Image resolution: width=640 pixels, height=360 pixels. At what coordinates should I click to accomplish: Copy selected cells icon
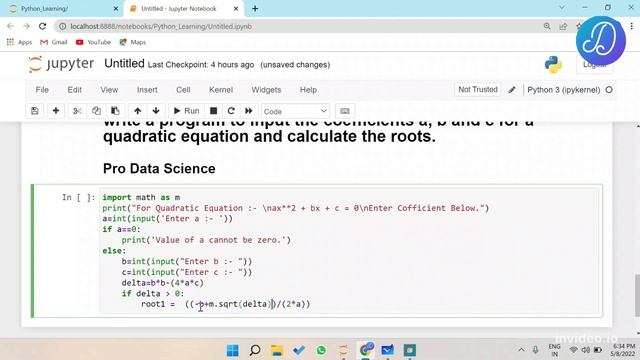pos(96,111)
